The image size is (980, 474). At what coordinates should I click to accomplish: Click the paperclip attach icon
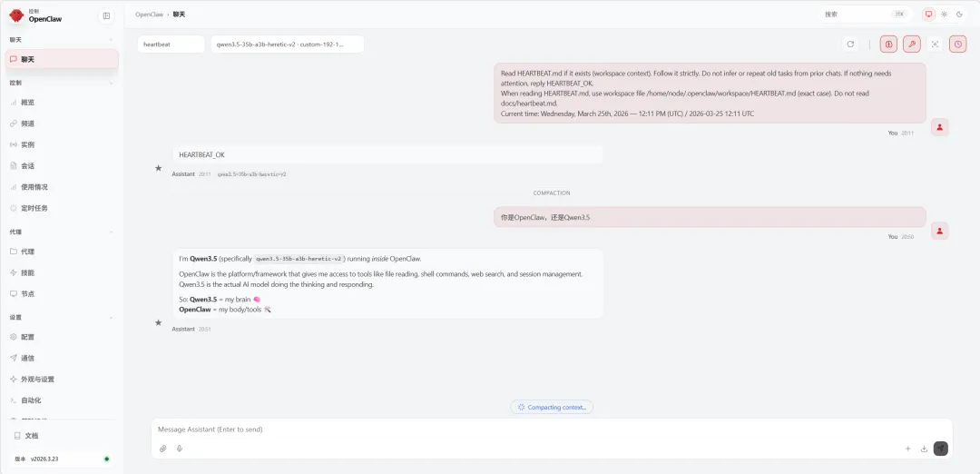(163, 449)
